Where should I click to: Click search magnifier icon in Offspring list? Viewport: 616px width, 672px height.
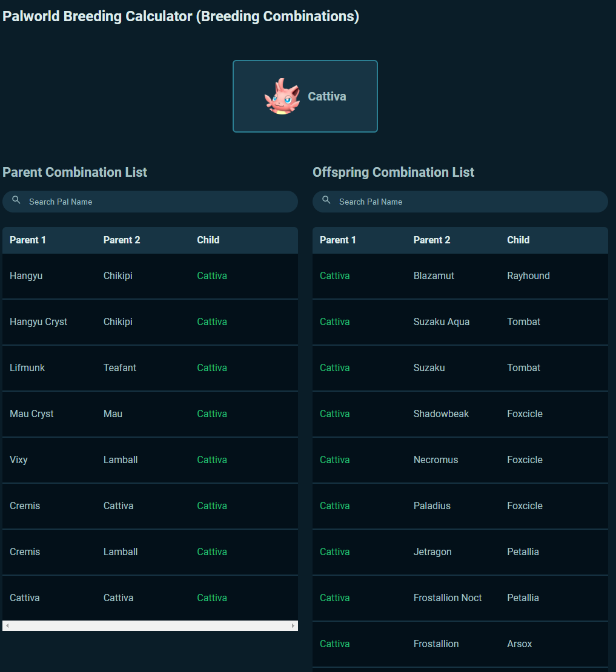(x=326, y=200)
